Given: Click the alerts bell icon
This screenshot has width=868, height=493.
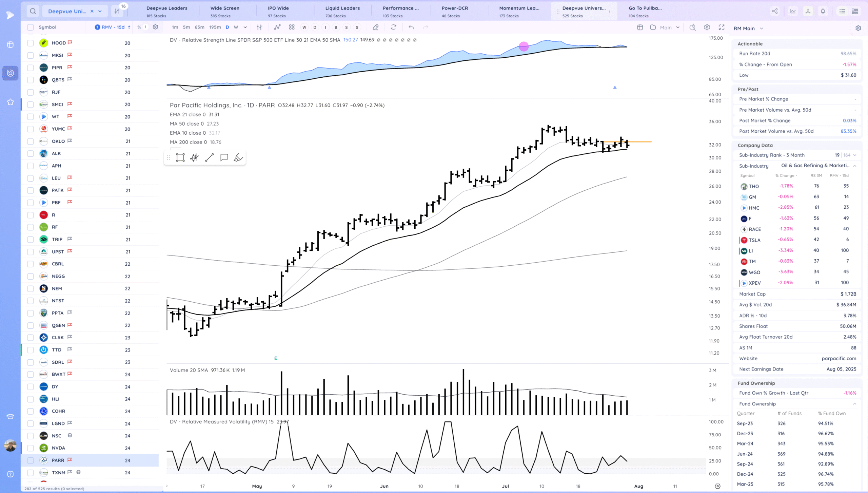Looking at the screenshot, I should pos(823,11).
